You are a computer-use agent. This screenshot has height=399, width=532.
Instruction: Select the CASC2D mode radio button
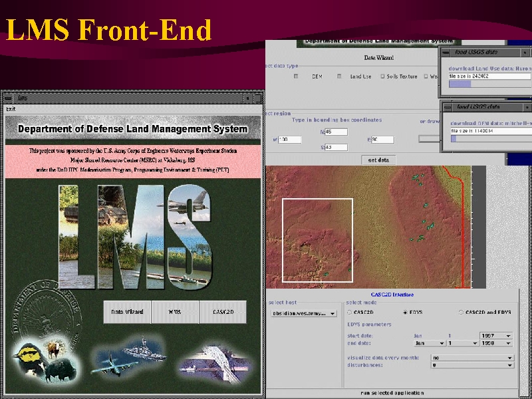pyautogui.click(x=350, y=312)
